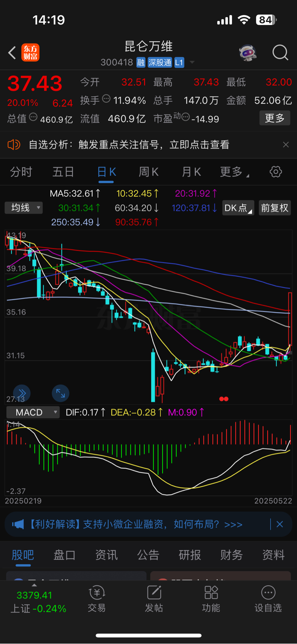Switch to 周K chart tab

pyautogui.click(x=148, y=172)
